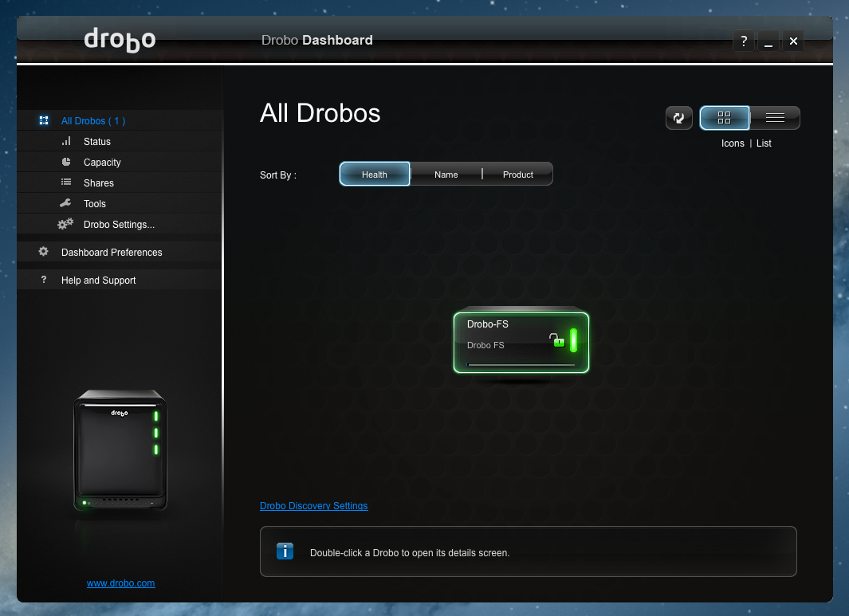Click the Drobo-FS capacity usage bar
The height and width of the screenshot is (616, 849).
pyautogui.click(x=521, y=365)
